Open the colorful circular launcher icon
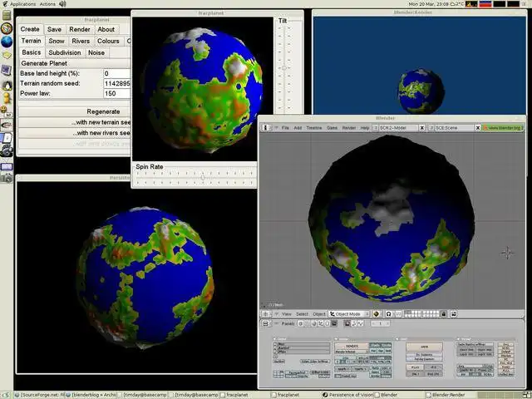Image resolution: width=532 pixels, height=399 pixels. pyautogui.click(x=7, y=28)
